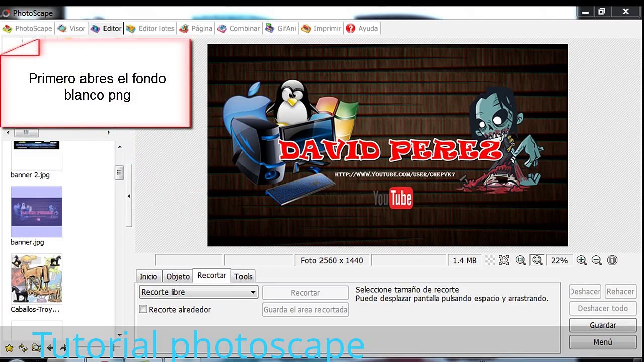Click the Rehacer button

pos(620,291)
